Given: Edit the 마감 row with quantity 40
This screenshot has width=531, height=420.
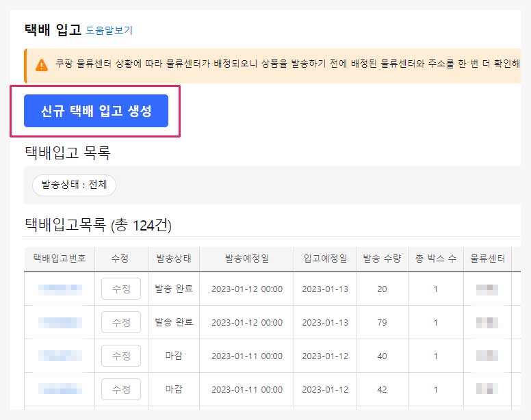Looking at the screenshot, I should pos(121,356).
